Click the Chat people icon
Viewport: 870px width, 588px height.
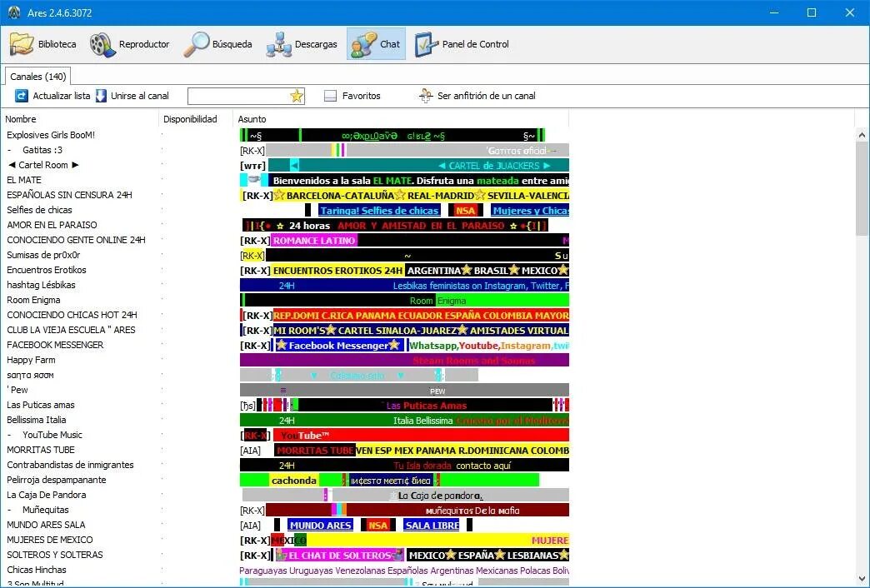(363, 44)
